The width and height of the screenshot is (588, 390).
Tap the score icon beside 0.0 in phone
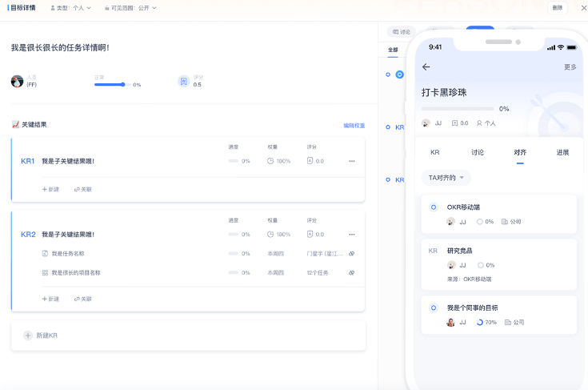[x=454, y=123]
